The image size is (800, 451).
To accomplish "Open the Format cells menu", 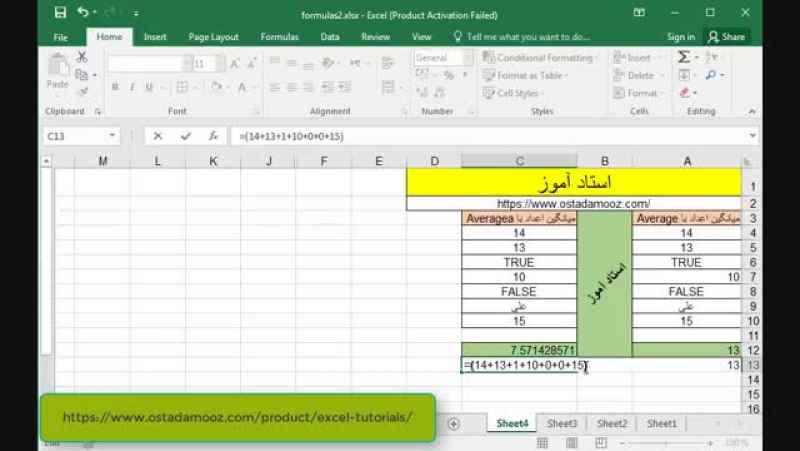I will coord(638,93).
